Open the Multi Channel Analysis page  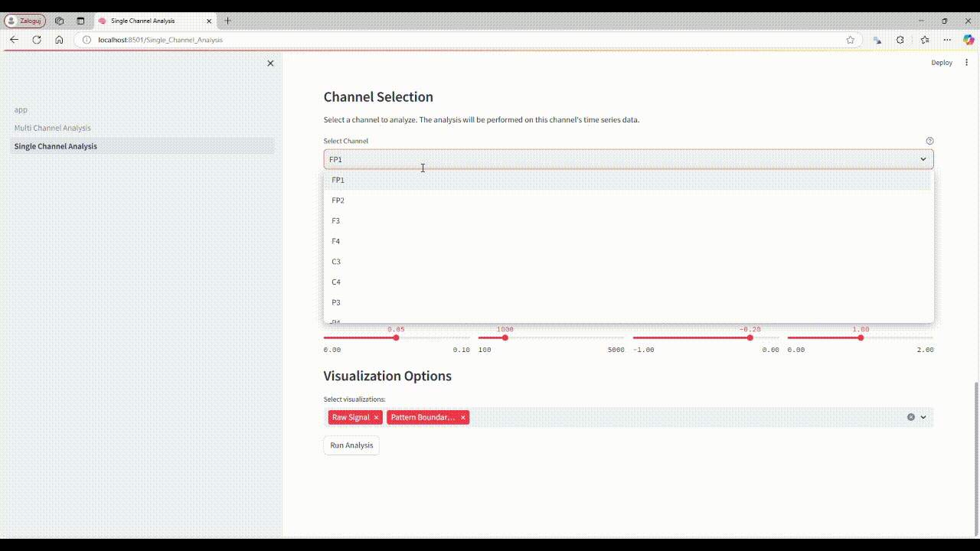click(x=53, y=128)
